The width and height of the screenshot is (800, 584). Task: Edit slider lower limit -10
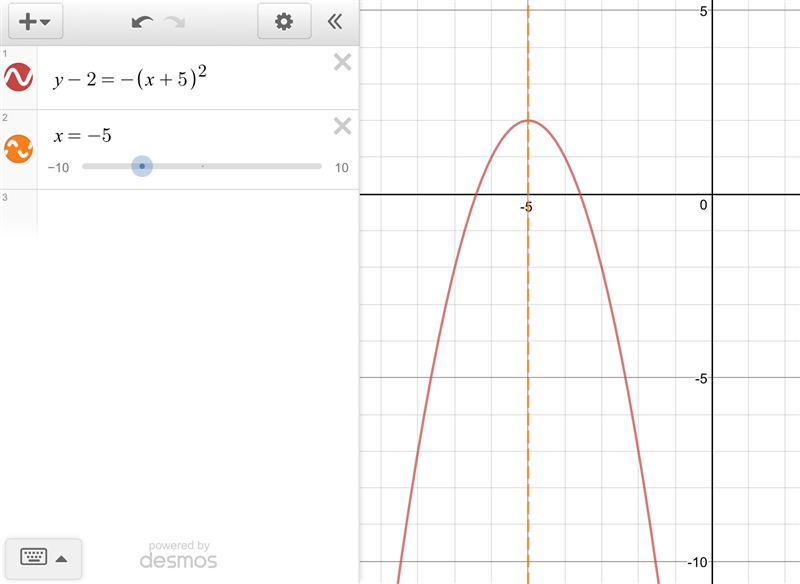(x=59, y=168)
